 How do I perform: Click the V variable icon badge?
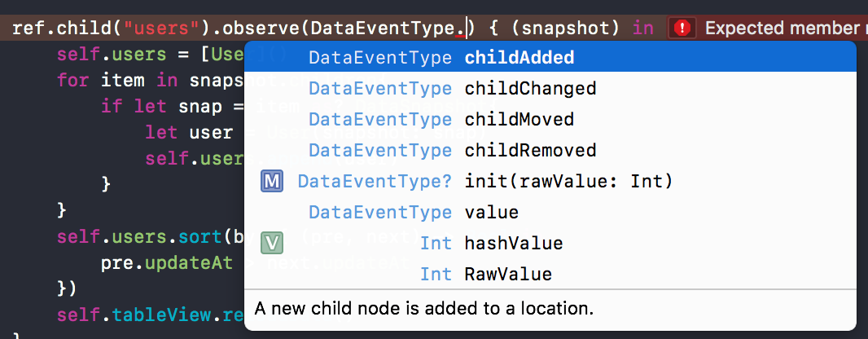pyautogui.click(x=273, y=243)
